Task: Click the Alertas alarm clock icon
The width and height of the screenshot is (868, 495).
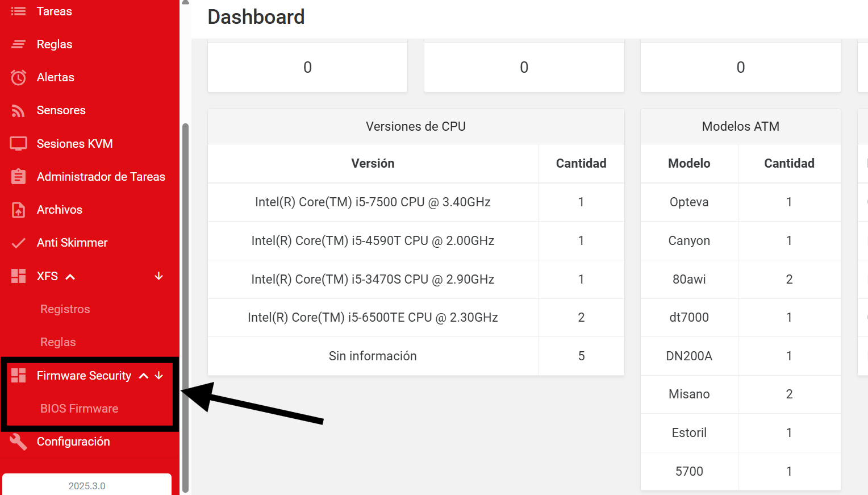Action: (18, 77)
